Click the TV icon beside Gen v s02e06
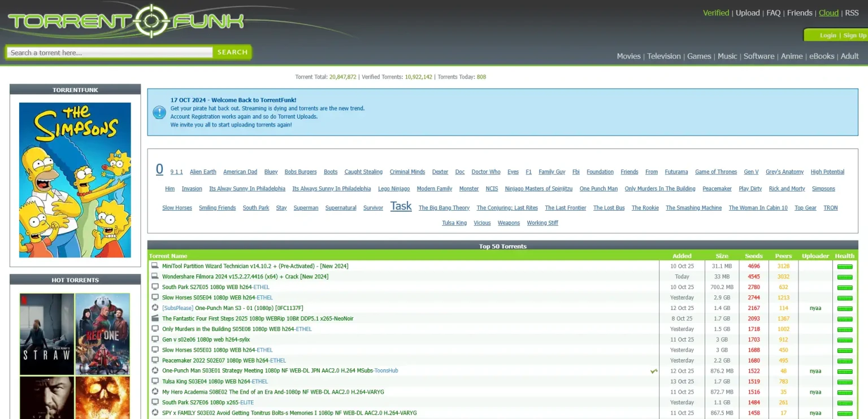This screenshot has width=868, height=419. 155,339
